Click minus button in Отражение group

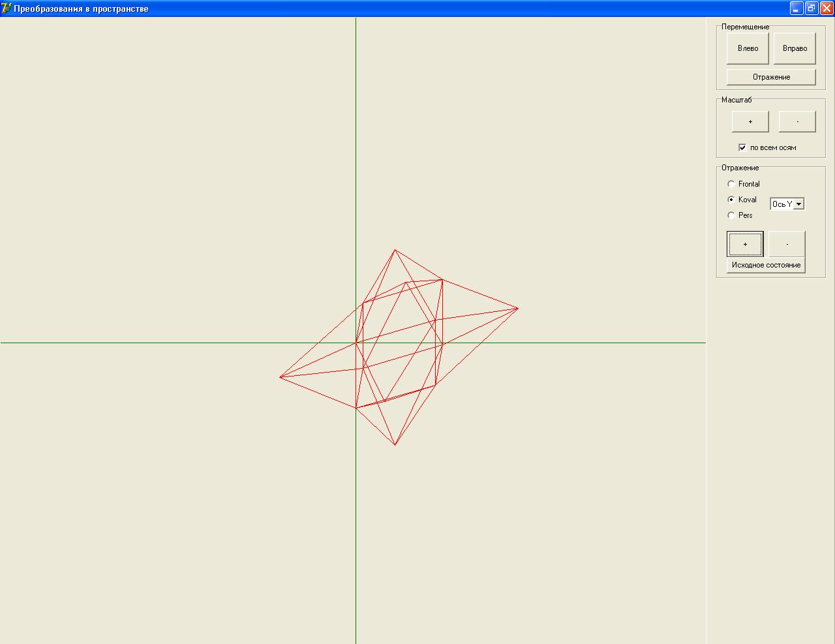tap(787, 244)
